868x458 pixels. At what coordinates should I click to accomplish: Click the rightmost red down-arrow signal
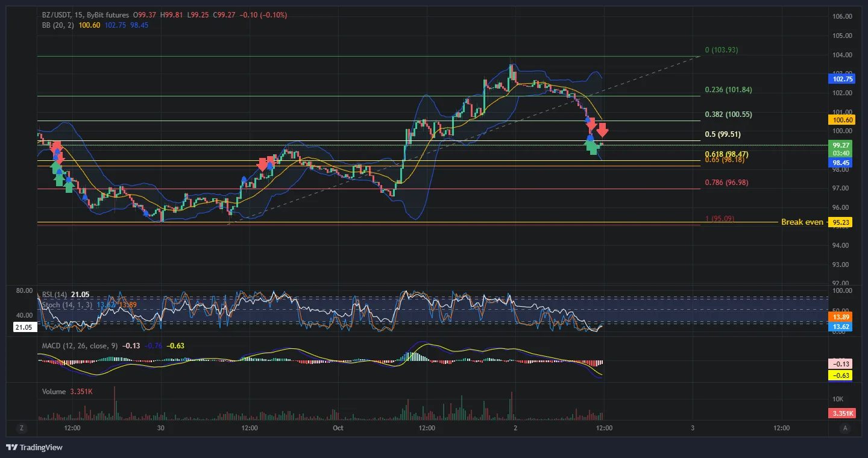click(602, 130)
